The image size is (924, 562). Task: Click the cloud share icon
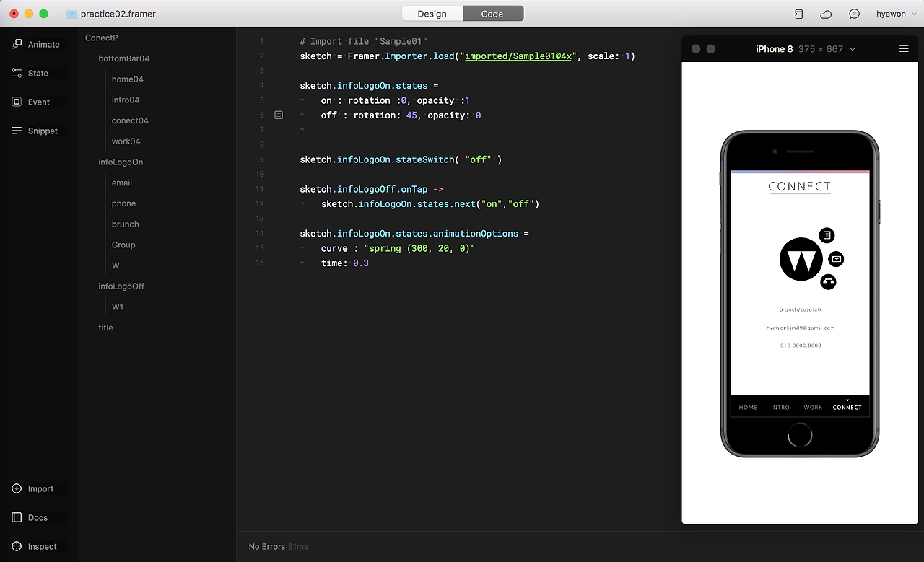coord(826,14)
